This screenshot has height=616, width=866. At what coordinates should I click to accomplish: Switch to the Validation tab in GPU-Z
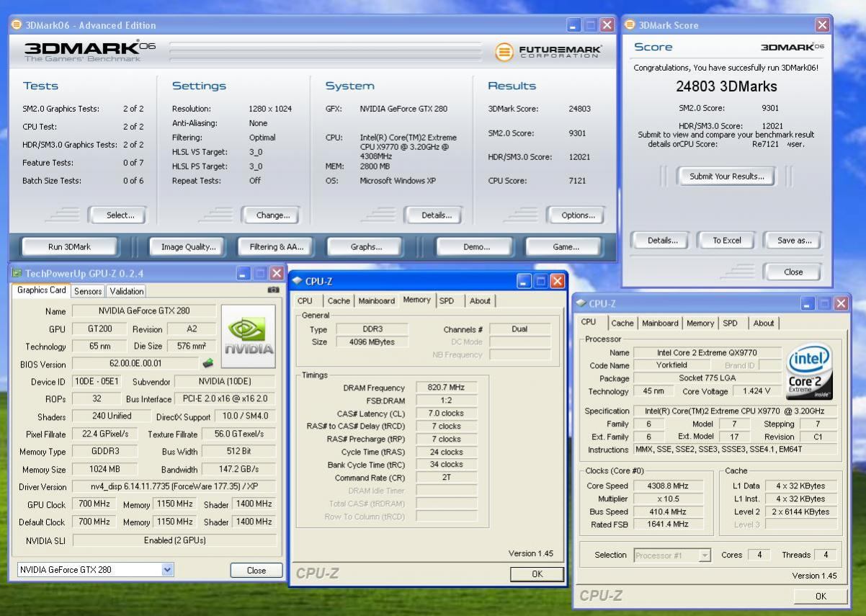[126, 291]
